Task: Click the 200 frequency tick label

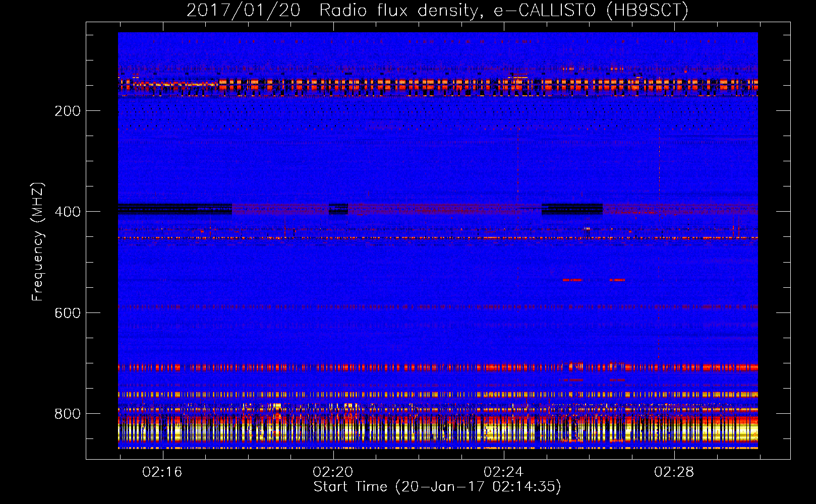Action: pos(68,111)
